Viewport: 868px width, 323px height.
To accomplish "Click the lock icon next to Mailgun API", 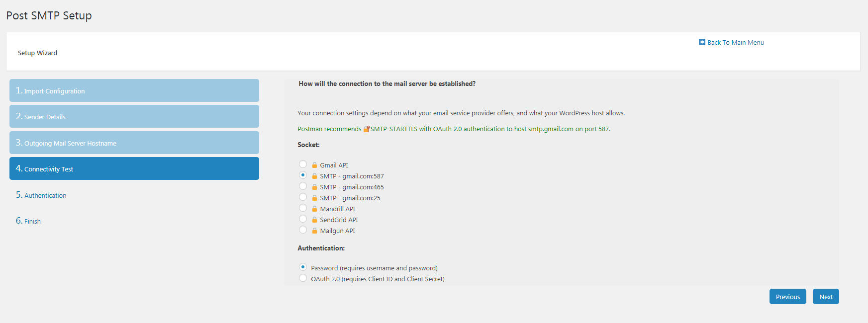I will point(314,231).
